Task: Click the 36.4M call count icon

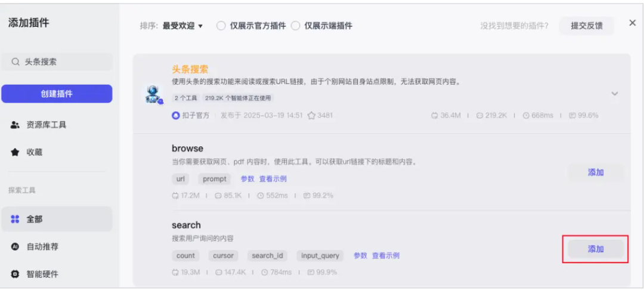Action: [435, 116]
